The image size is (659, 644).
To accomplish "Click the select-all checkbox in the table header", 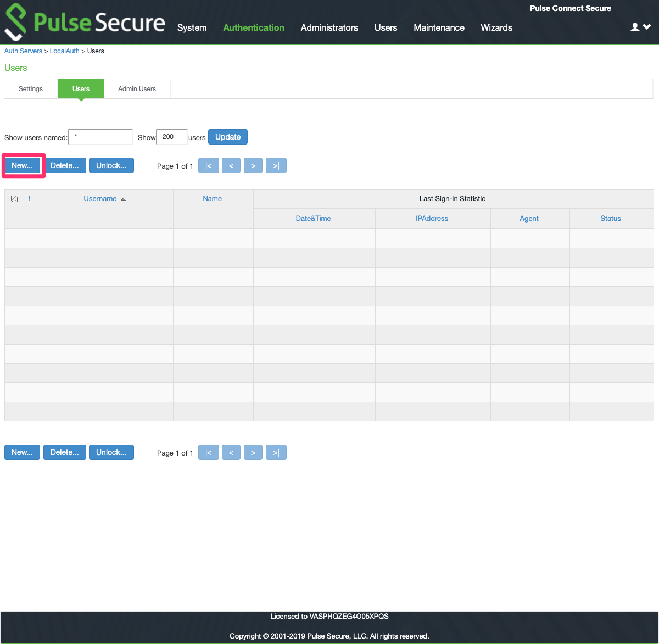I will 14,199.
